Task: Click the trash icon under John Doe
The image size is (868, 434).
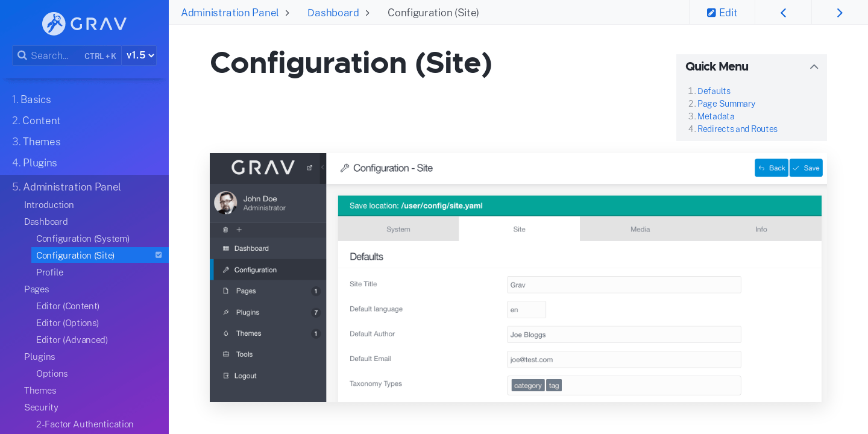Action: coord(225,230)
